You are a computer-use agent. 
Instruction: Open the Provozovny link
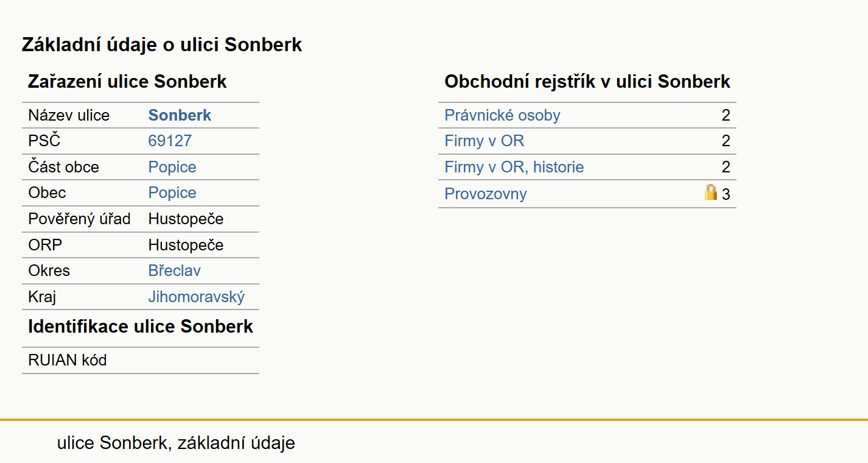486,194
